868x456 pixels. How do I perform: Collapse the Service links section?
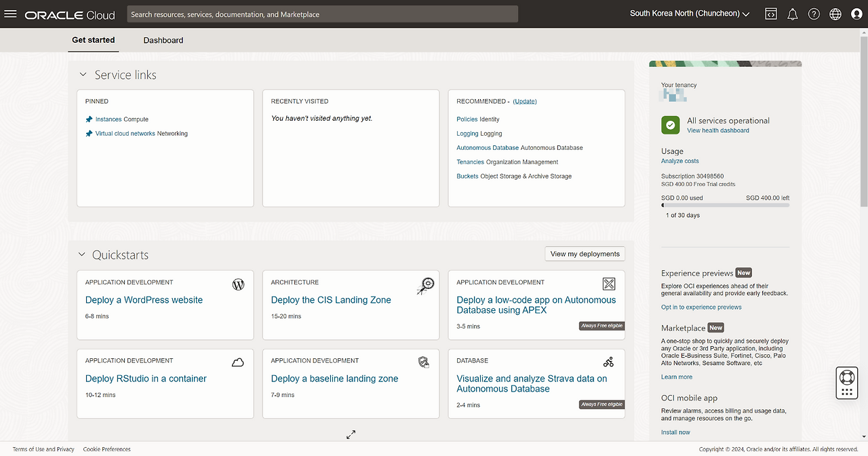[x=83, y=75]
